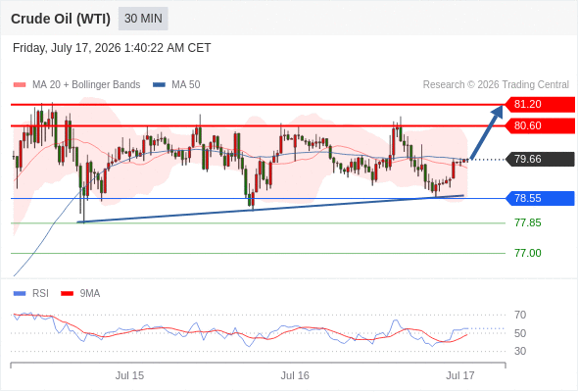This screenshot has height=392, width=578.
Task: Select the date and time text
Action: pos(112,48)
